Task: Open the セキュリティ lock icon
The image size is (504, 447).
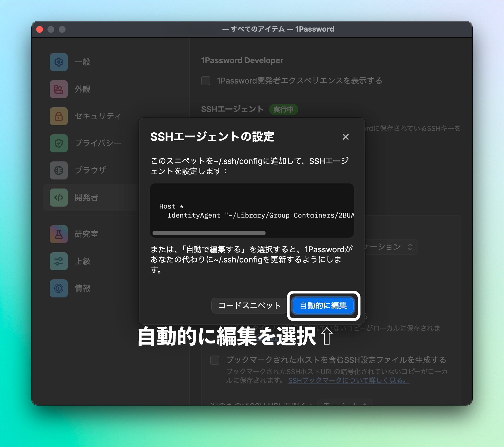Action: [58, 116]
